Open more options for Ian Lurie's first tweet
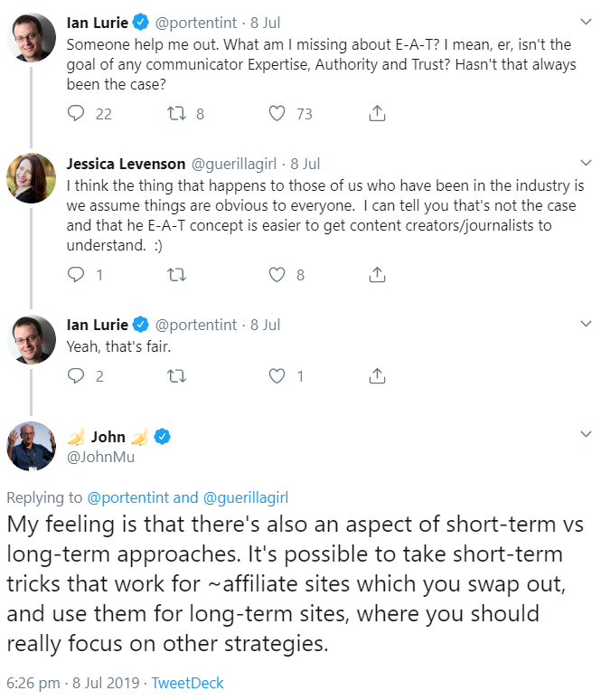The height and width of the screenshot is (700, 601). [x=586, y=19]
